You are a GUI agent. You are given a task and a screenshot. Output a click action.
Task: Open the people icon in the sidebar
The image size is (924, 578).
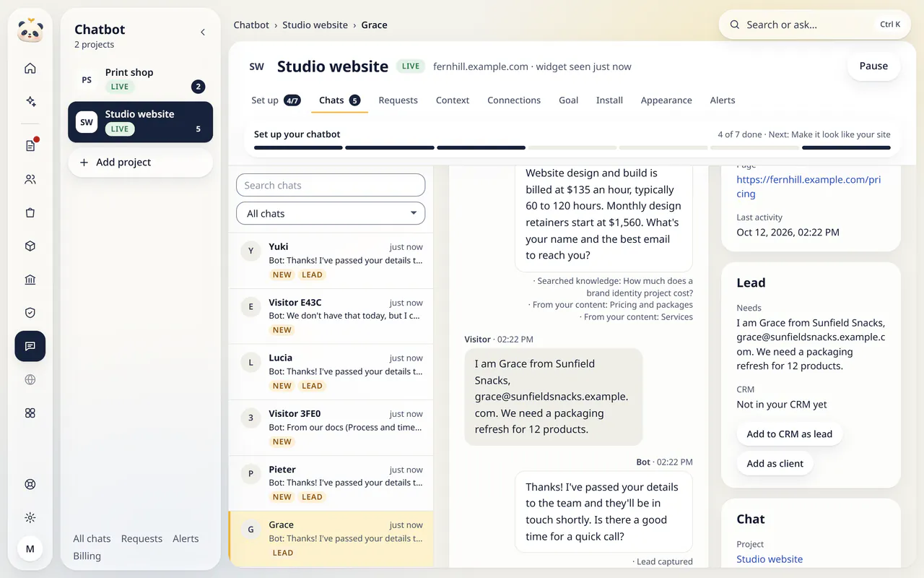pyautogui.click(x=30, y=179)
